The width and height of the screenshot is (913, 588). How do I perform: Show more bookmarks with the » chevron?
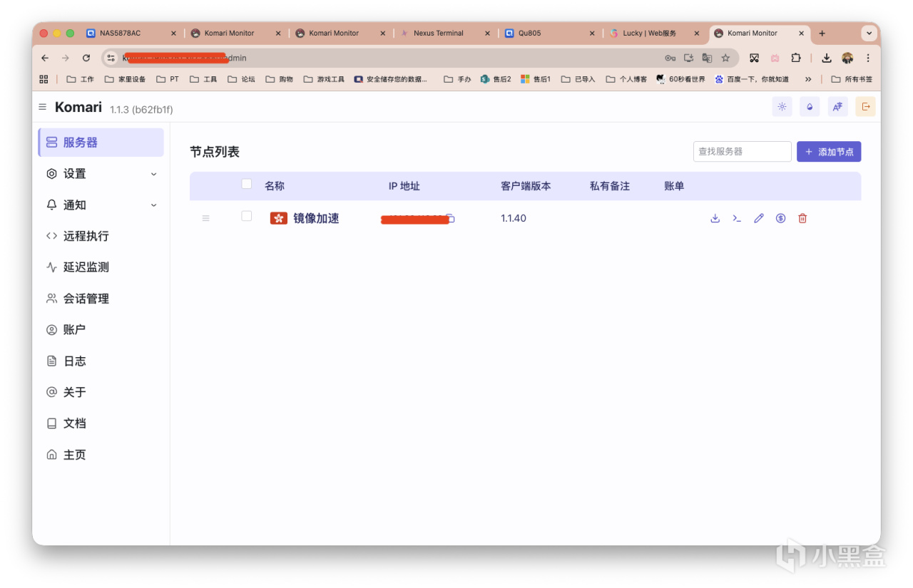click(808, 79)
